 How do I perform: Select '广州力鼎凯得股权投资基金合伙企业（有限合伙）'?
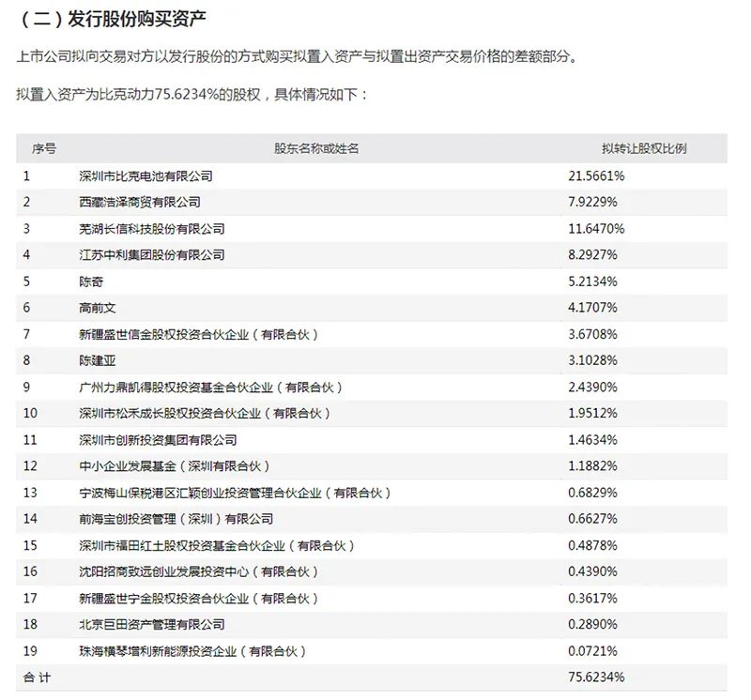pyautogui.click(x=210, y=387)
